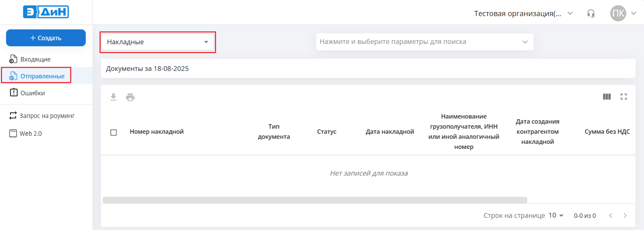The width and height of the screenshot is (644, 230).
Task: Click the headset support icon
Action: (x=591, y=14)
